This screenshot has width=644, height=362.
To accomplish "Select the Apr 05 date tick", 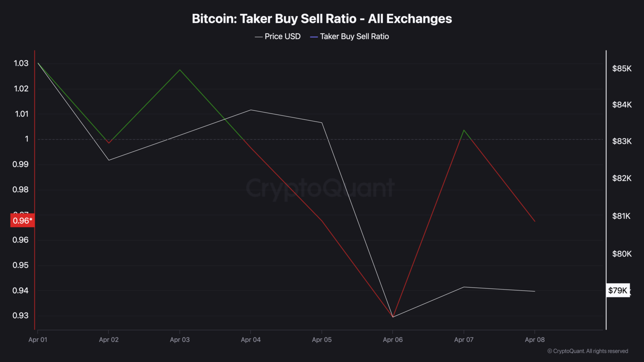I will coord(322,339).
